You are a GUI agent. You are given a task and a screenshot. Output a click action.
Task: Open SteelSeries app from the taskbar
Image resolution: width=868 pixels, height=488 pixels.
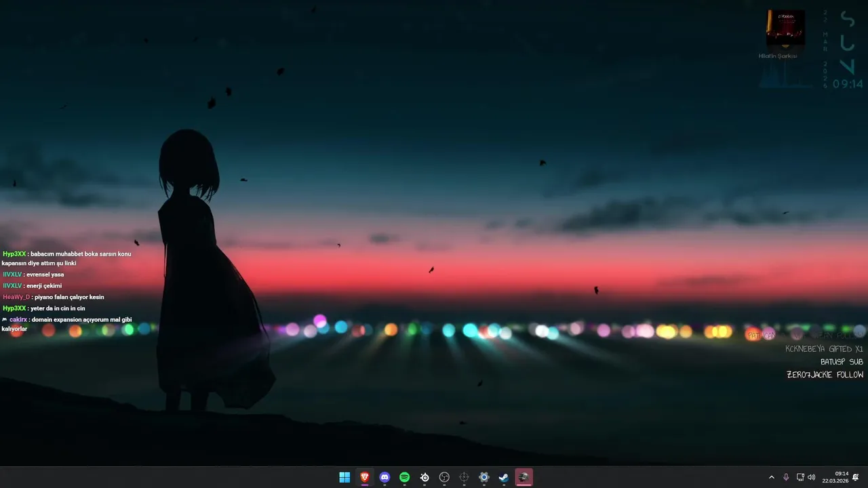(x=425, y=477)
